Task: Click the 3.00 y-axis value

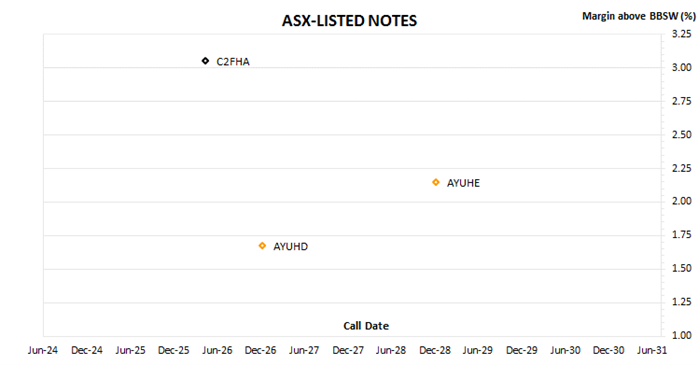Action: point(682,68)
